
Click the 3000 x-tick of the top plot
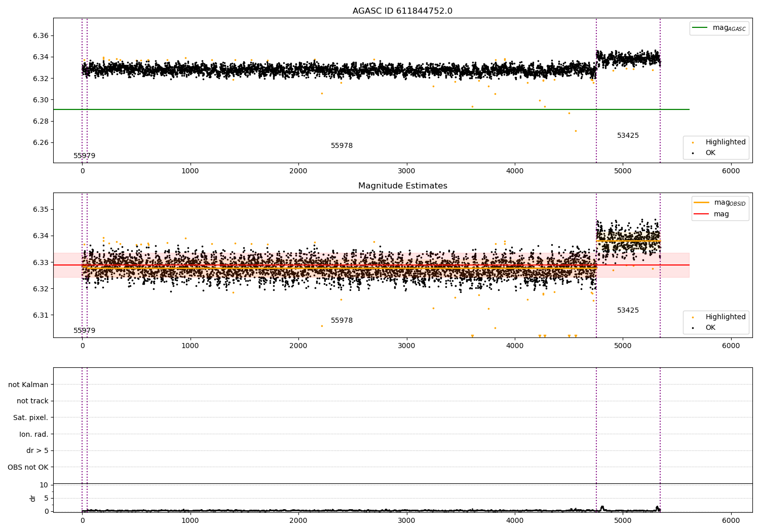pos(406,171)
